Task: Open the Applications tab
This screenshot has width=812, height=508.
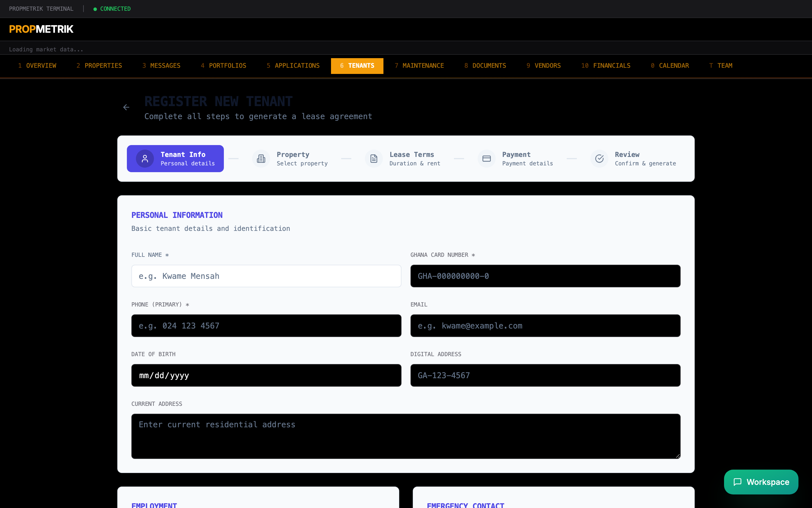Action: (293, 65)
